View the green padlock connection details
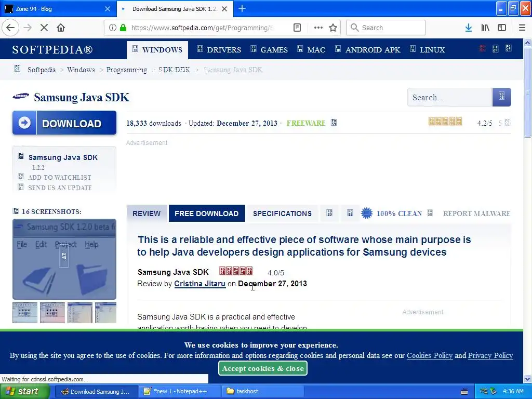Screen dimensions: 532x399 point(123,28)
